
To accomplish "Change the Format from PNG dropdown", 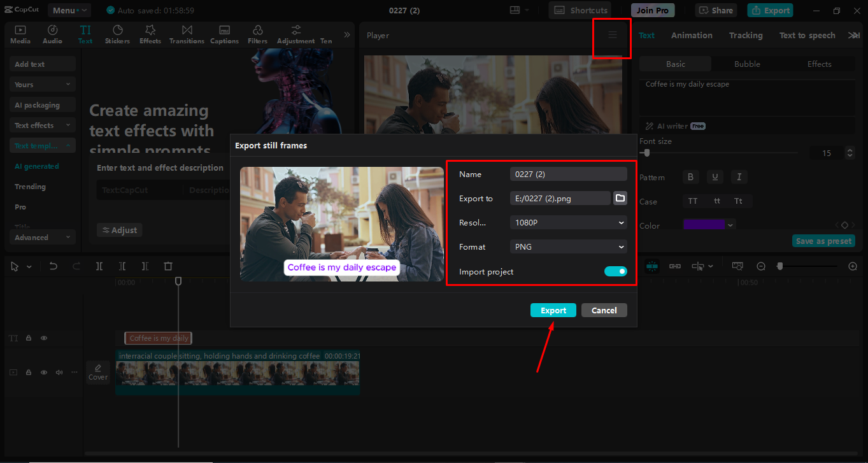I will coord(567,246).
